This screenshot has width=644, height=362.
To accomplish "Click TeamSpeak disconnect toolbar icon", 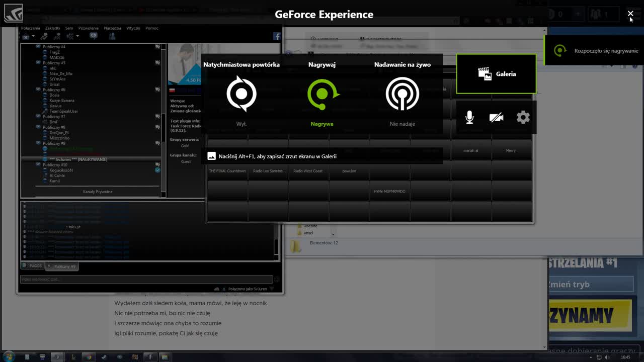I will (44, 36).
